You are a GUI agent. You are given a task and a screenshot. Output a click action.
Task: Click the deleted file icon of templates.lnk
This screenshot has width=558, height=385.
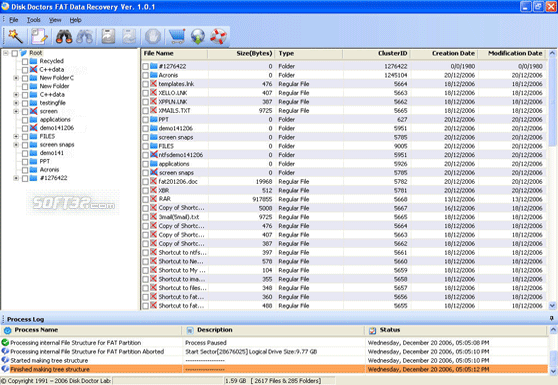click(153, 84)
